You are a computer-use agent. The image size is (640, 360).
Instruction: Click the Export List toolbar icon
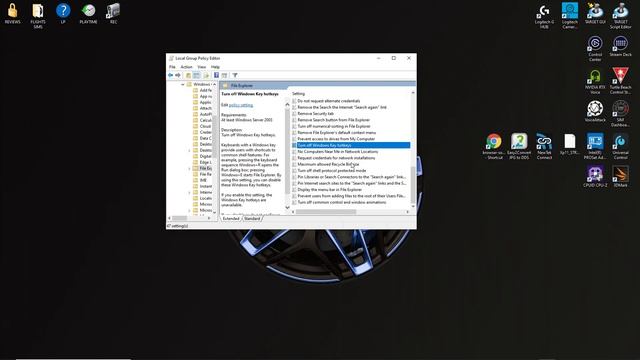point(206,75)
